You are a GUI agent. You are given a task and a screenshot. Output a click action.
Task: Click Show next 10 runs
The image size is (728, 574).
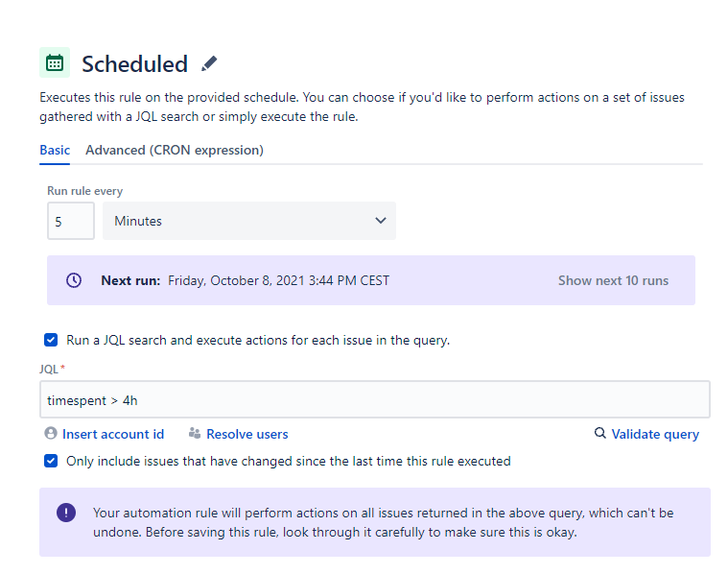click(x=613, y=280)
